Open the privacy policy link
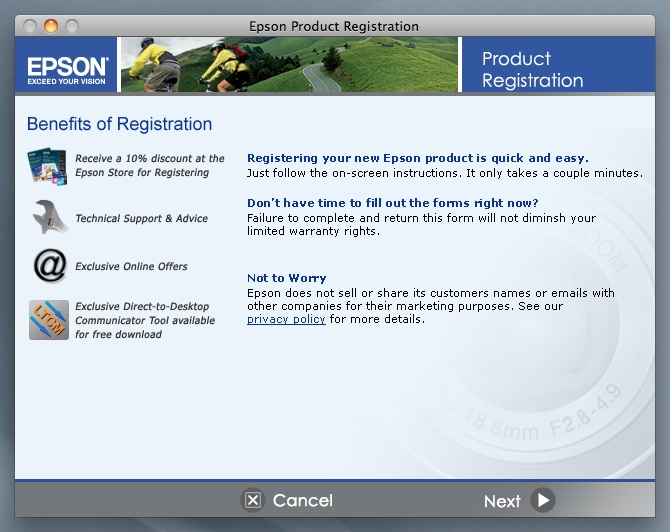Viewport: 670px width, 532px height. (286, 319)
